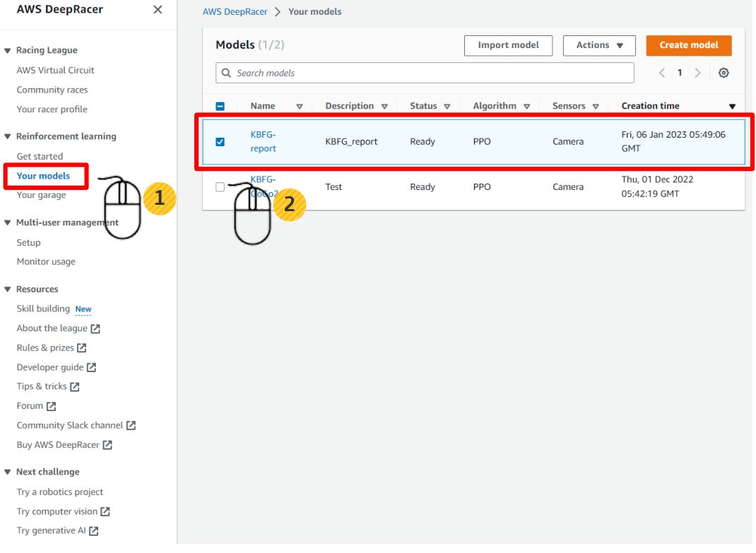Go to previous page of models
756x553 pixels.
[x=662, y=73]
